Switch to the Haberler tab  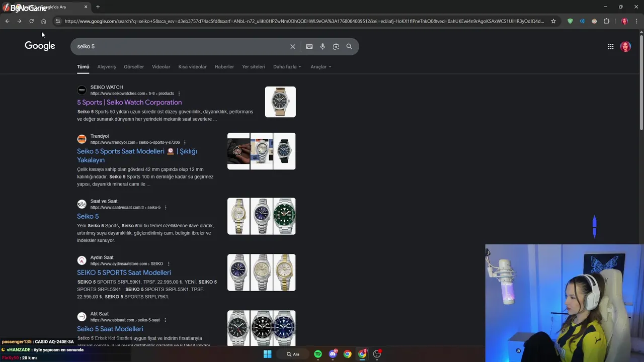pyautogui.click(x=224, y=66)
